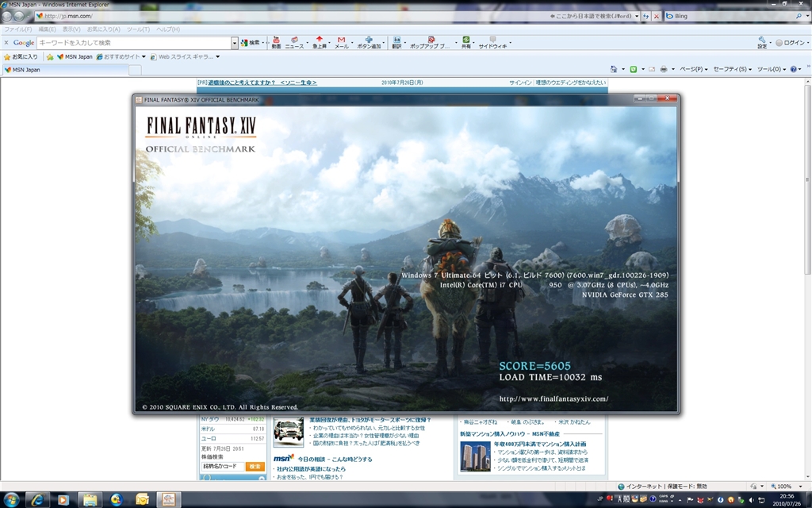Open the ページ(P) dropdown menu
This screenshot has height=508, width=812.
[x=693, y=69]
